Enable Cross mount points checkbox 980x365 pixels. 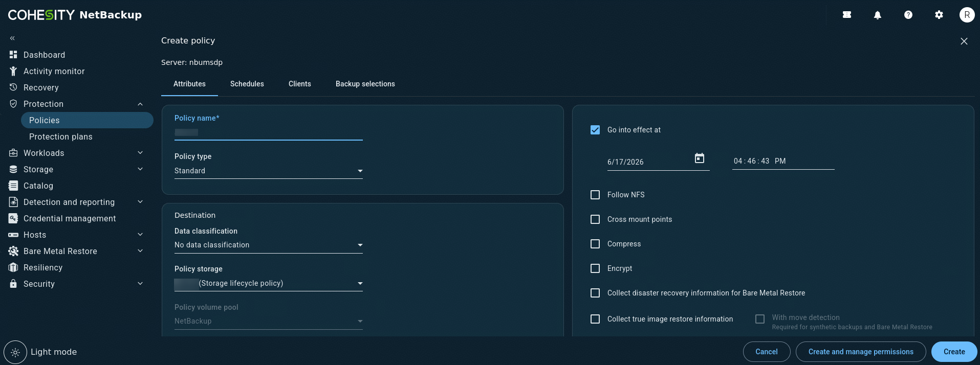coord(595,219)
